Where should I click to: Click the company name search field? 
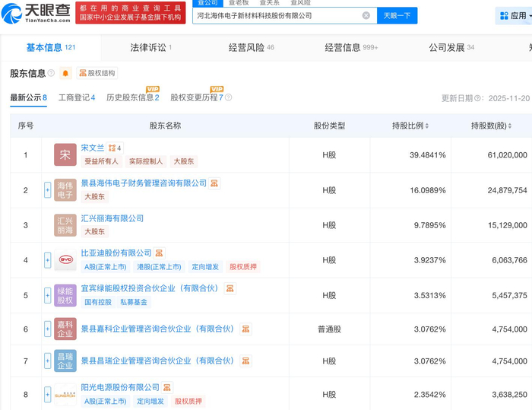(274, 15)
